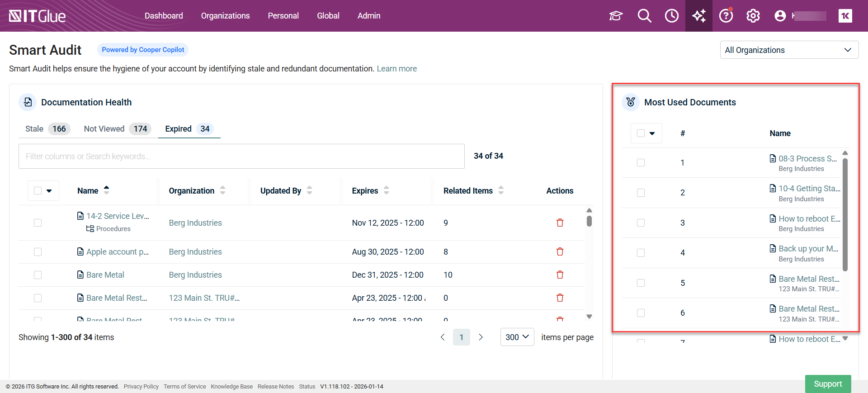Check the 14-2 Service Level row checkbox
Viewport: 868px width, 393px height.
click(38, 223)
